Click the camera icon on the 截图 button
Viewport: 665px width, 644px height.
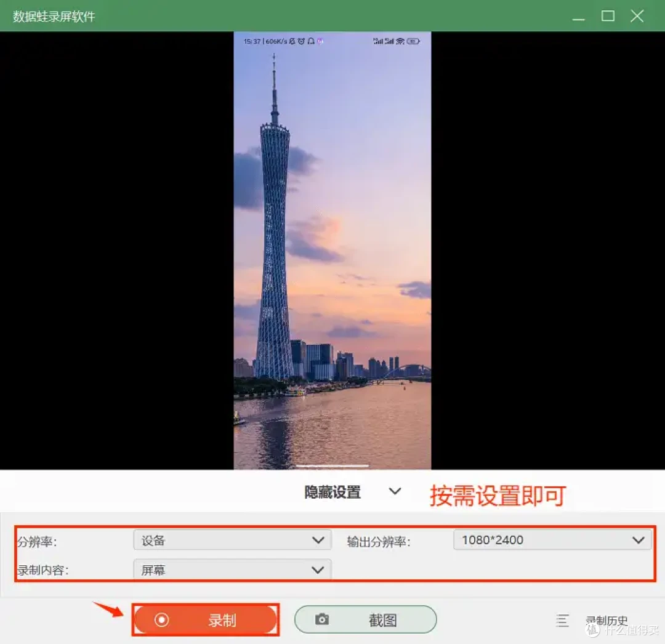pos(322,619)
